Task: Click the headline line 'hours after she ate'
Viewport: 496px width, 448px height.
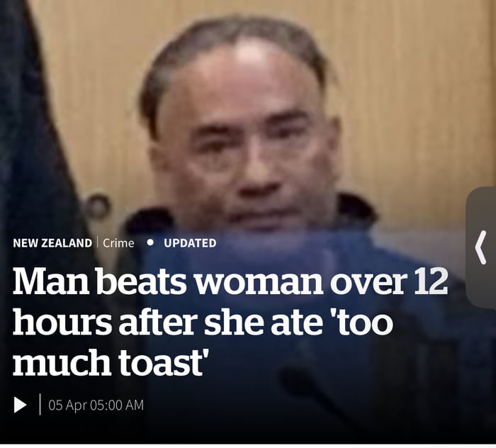Action: tap(166, 321)
